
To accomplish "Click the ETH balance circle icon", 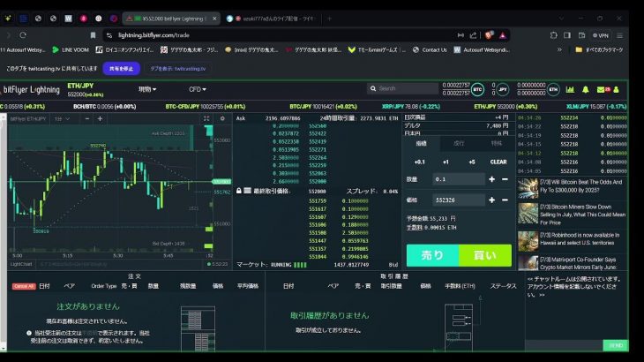I will pos(553,89).
